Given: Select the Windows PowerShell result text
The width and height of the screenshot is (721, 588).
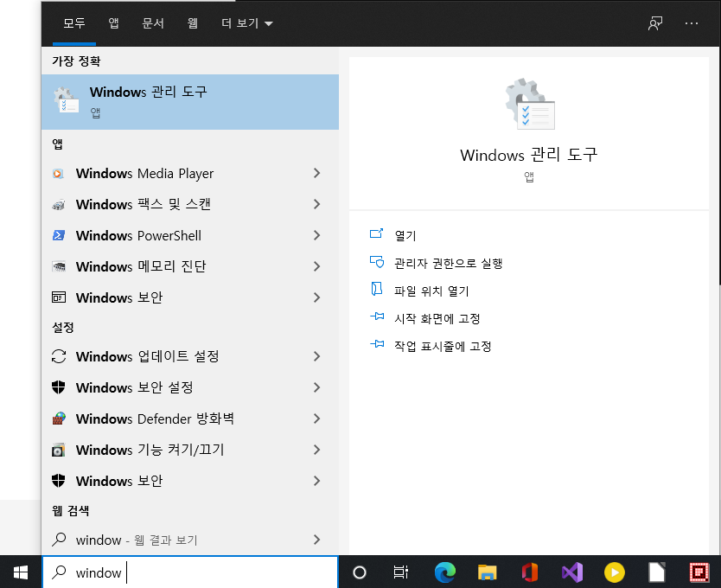Looking at the screenshot, I should point(138,235).
